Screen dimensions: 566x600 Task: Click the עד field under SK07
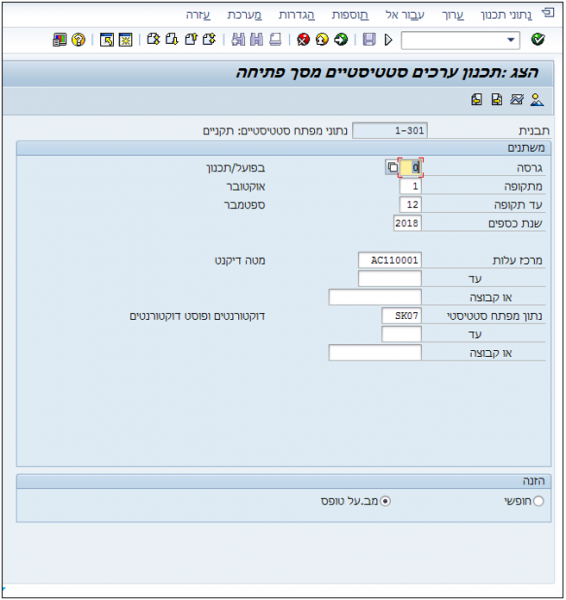click(401, 334)
